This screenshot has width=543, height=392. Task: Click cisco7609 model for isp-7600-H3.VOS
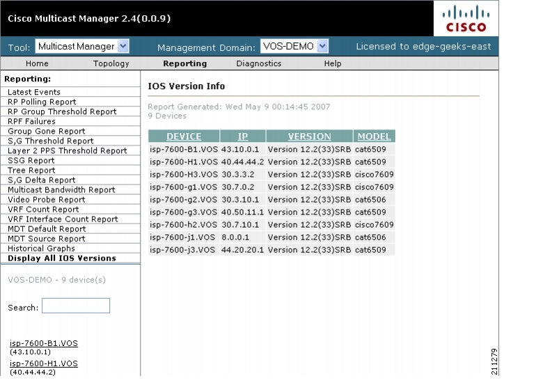point(374,174)
